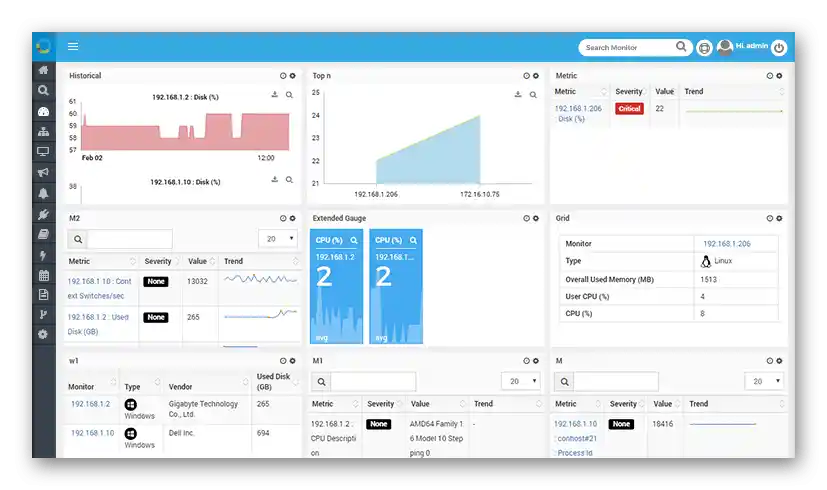Click the Critical severity badge
Screen dimensions: 827x490
coord(629,109)
